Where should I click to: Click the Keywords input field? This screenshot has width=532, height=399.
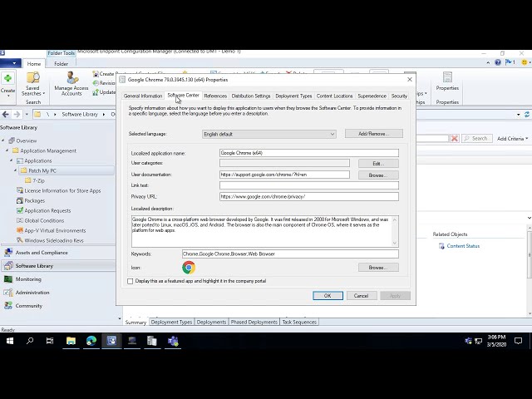[290, 254]
